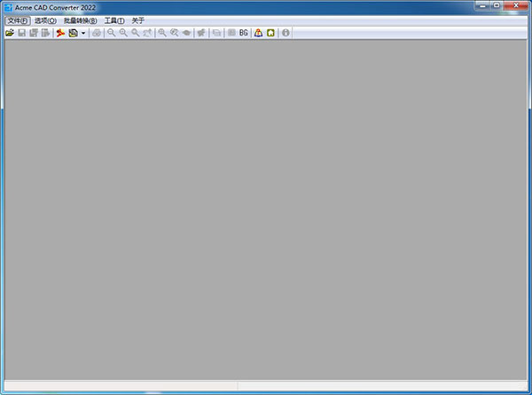Click the yellow warning triangle icon
The image size is (532, 395).
pyautogui.click(x=258, y=33)
